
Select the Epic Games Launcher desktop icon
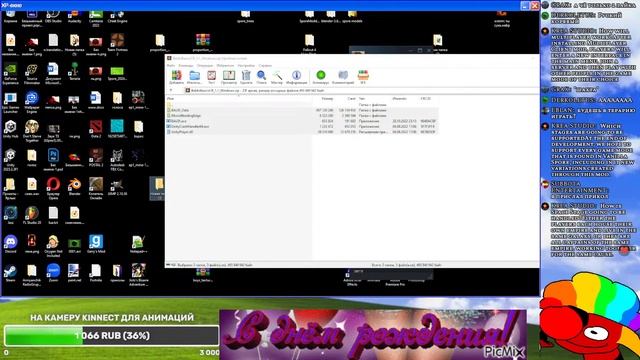(x=10, y=102)
